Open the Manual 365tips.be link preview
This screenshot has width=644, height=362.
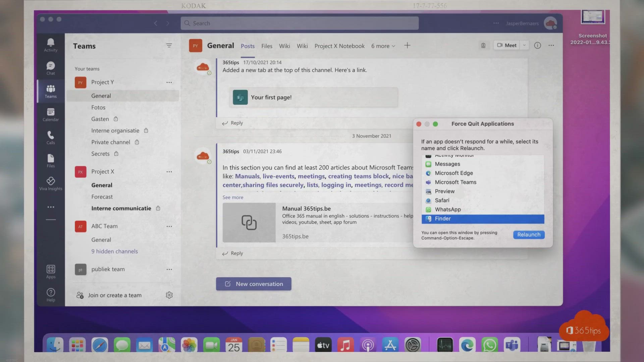(318, 223)
